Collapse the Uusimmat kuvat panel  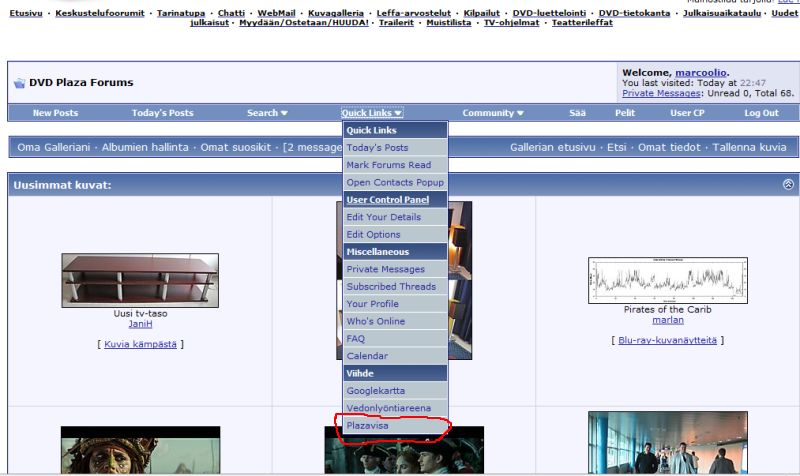788,185
